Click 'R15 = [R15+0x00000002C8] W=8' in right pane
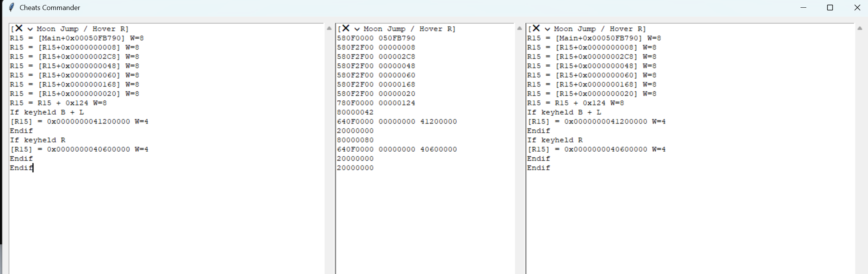This screenshot has height=274, width=868. [592, 57]
